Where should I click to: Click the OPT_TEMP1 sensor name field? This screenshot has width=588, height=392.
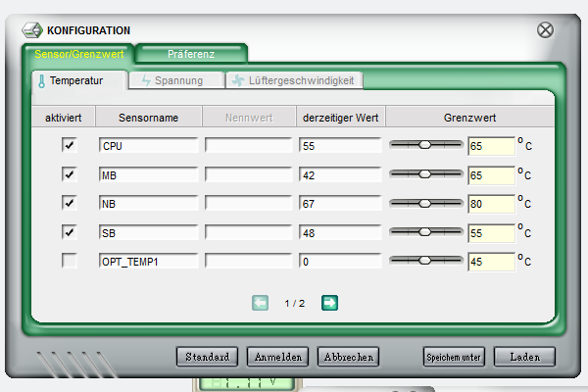pos(149,261)
